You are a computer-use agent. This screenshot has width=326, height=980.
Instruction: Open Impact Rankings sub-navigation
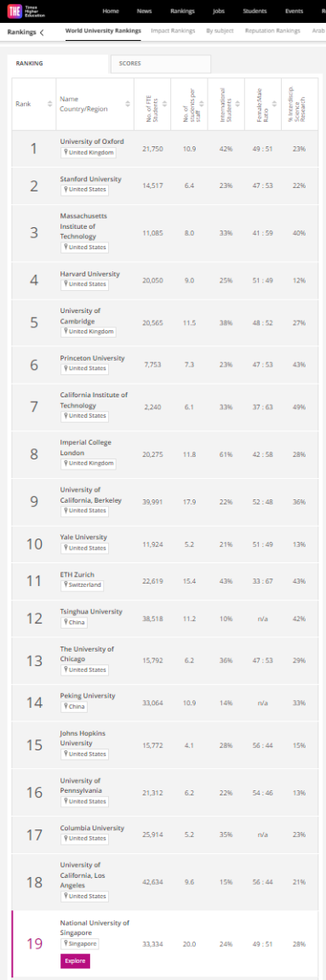(x=173, y=31)
